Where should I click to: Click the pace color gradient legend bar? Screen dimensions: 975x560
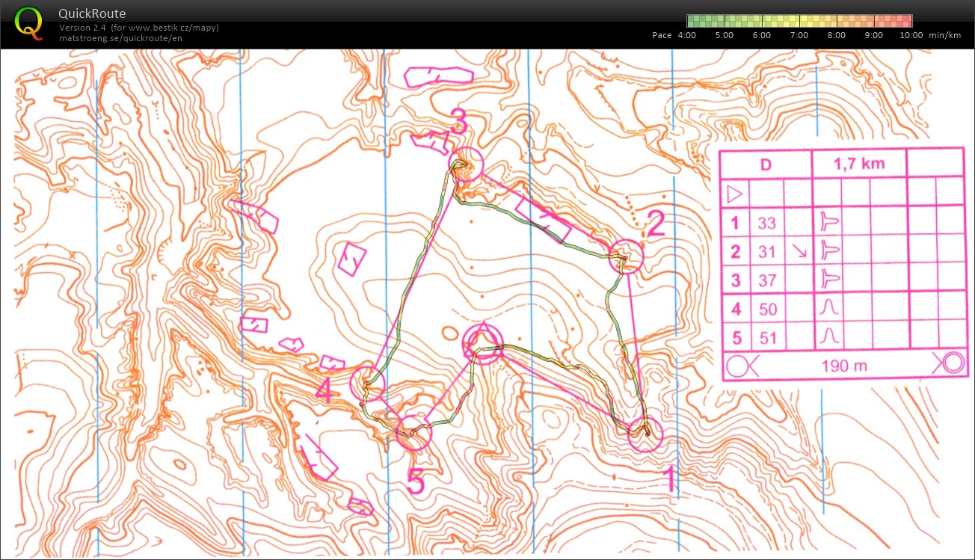point(799,21)
